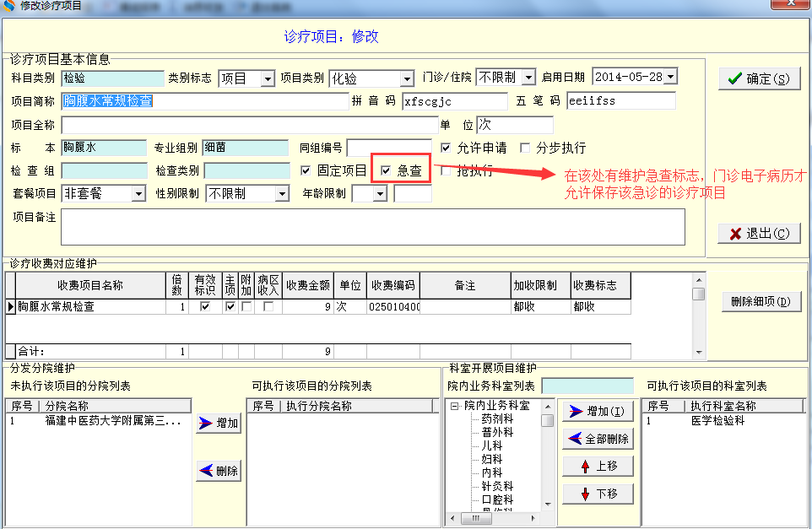
Task: Toggle the 分步执行 checkbox
Action: click(x=524, y=148)
